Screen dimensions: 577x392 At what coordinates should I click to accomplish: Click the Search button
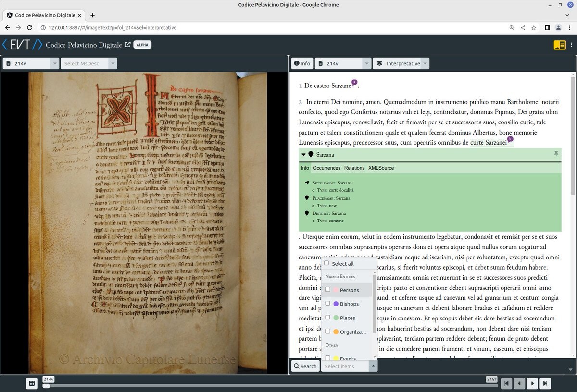pyautogui.click(x=305, y=366)
